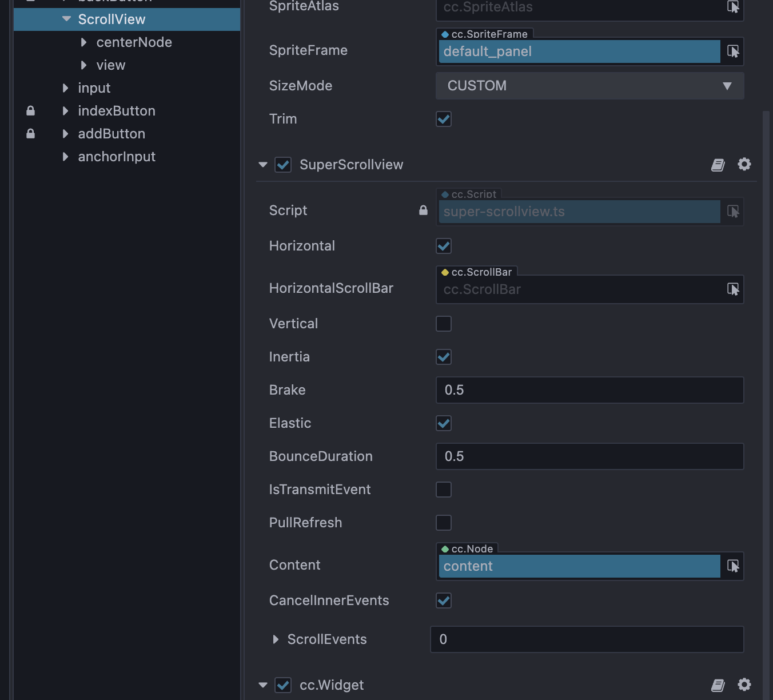Click the Brake value input field
Screen dimensions: 773x700
pyautogui.click(x=589, y=390)
